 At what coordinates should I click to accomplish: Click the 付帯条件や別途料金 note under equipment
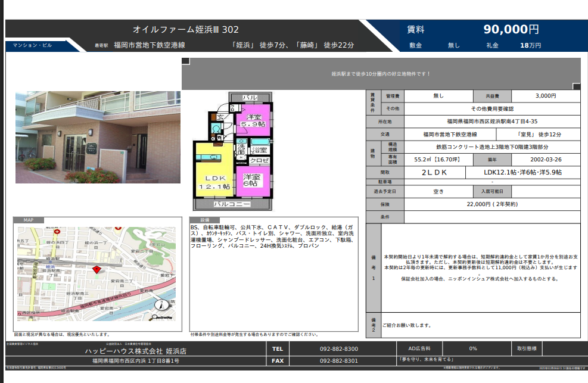tap(254, 334)
